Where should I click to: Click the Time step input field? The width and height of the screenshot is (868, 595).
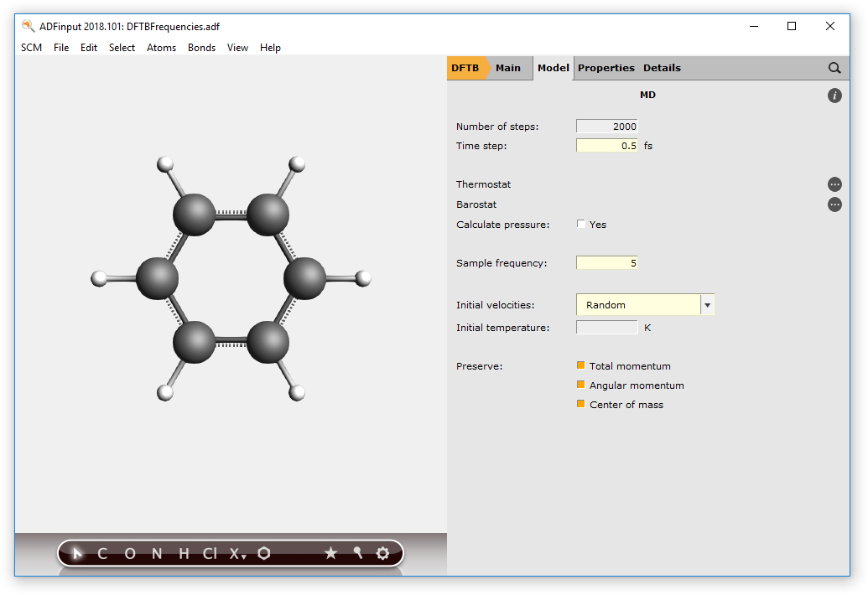pos(607,146)
